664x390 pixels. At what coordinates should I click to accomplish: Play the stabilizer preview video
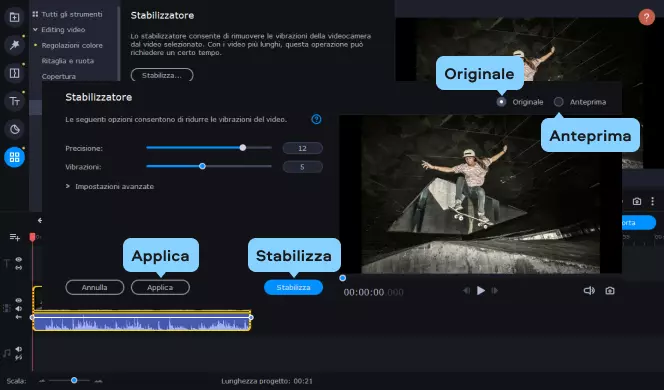(x=481, y=290)
